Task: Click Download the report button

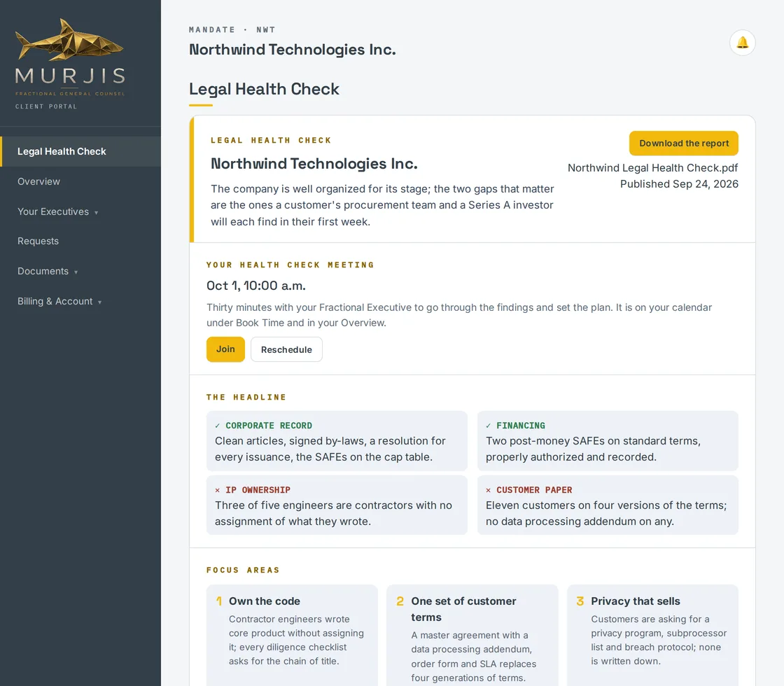Action: point(683,143)
